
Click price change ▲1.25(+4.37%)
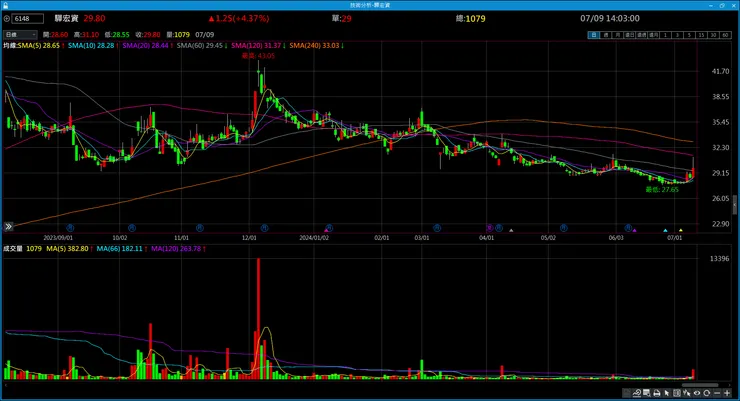tap(238, 18)
